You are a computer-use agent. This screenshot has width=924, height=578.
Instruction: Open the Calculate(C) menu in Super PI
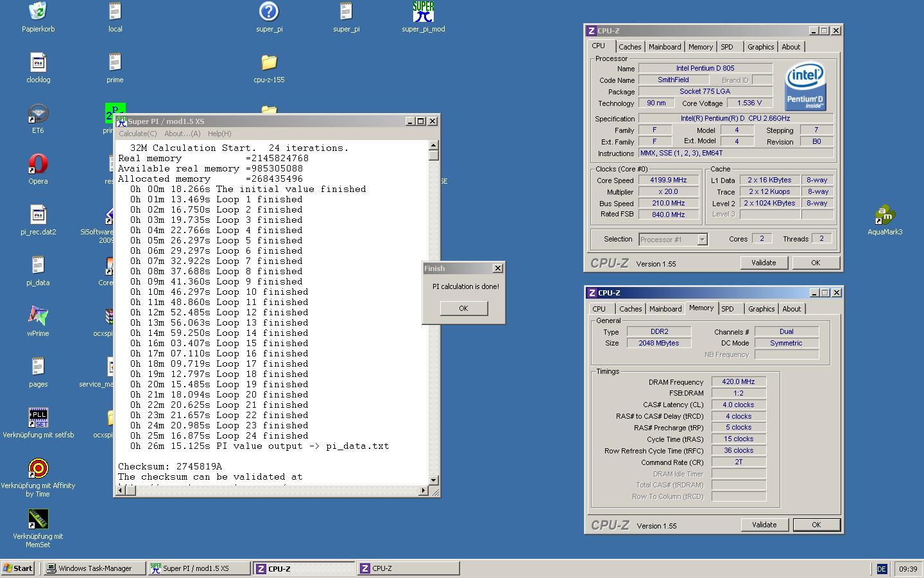[x=138, y=134]
